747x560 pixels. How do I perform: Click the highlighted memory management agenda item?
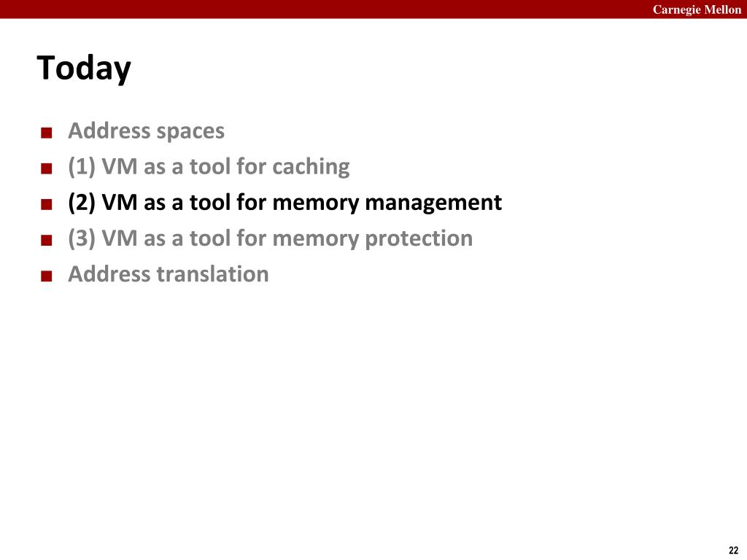(285, 203)
